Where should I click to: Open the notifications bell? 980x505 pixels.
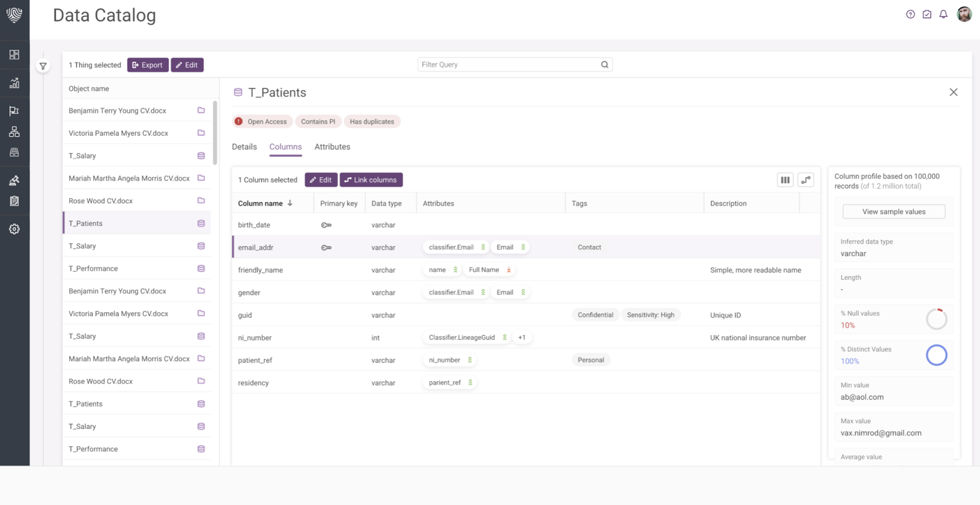(943, 14)
